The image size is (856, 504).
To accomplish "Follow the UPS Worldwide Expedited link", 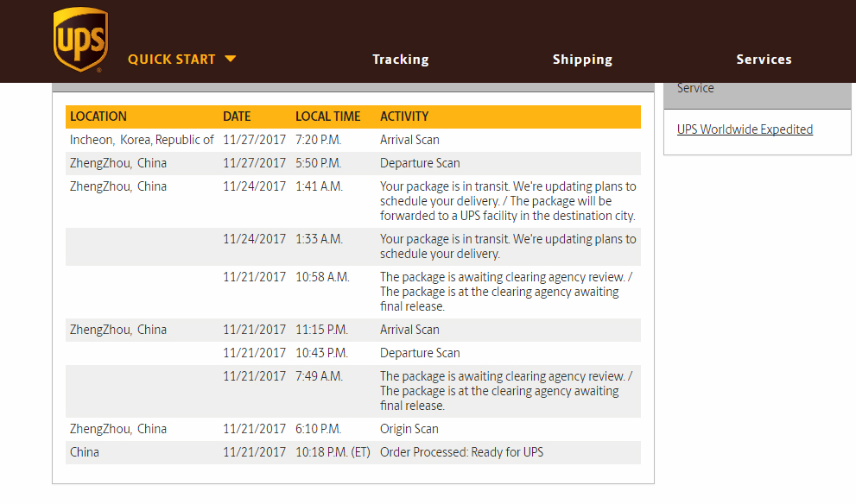I will coord(745,129).
